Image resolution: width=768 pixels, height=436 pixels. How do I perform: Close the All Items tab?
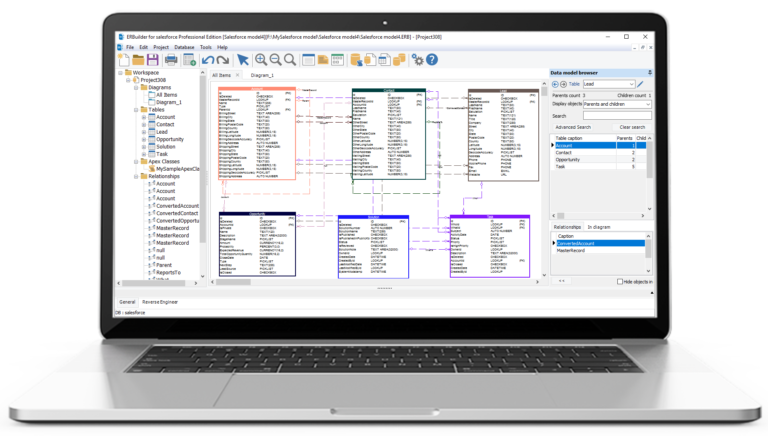coord(238,75)
